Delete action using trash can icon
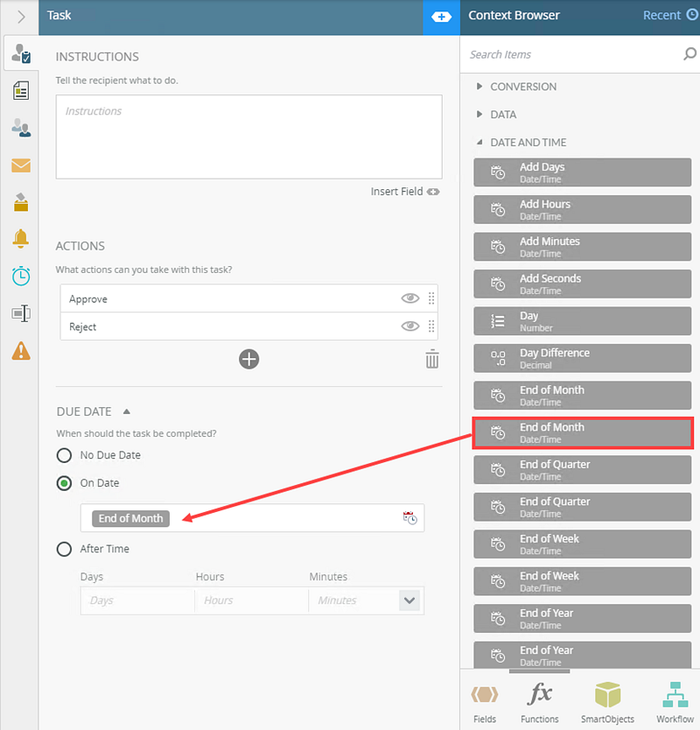 [x=431, y=359]
